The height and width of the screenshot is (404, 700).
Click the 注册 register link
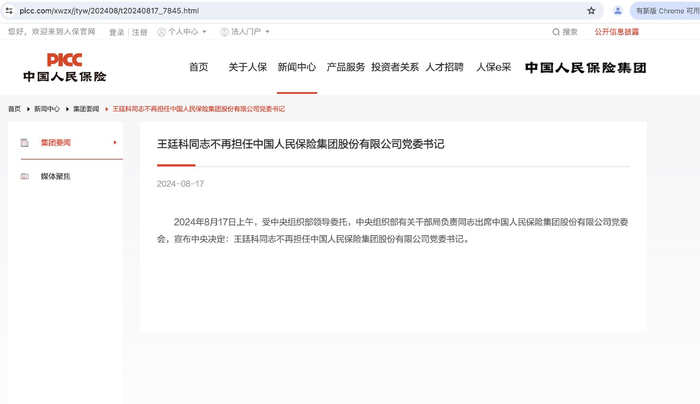point(139,32)
